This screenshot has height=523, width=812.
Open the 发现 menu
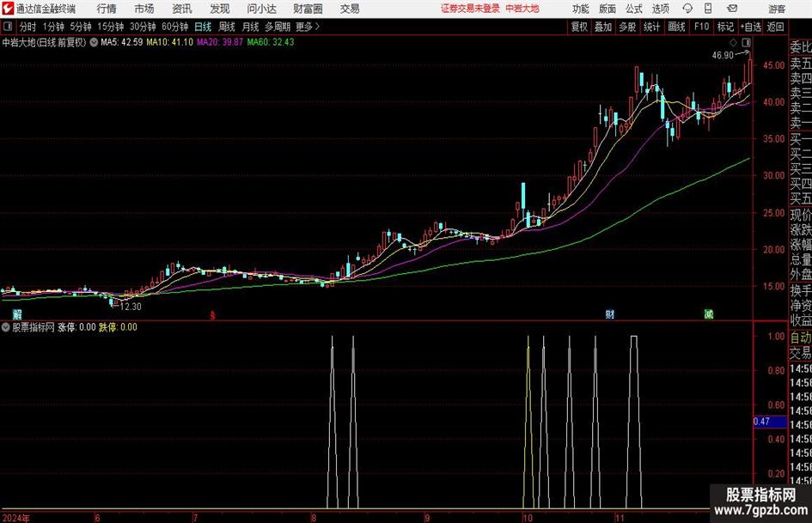coord(220,9)
